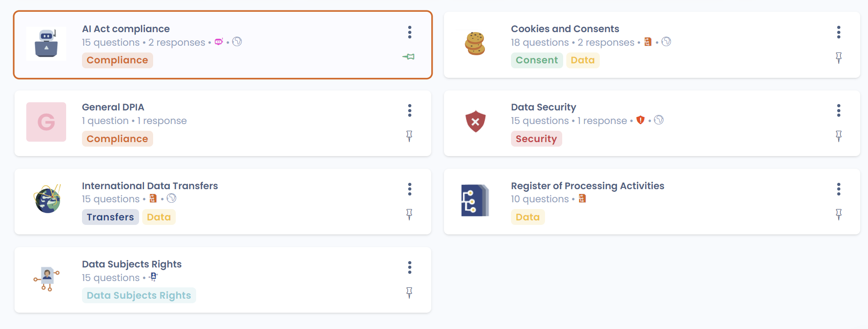Open AI Act compliance three-dot menu
Image resolution: width=868 pixels, height=329 pixels.
coord(410,32)
